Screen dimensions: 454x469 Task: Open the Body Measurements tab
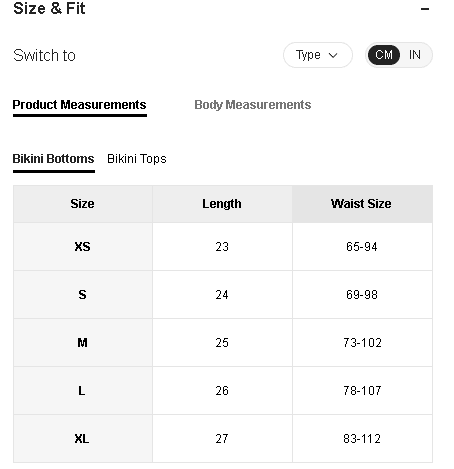point(253,105)
